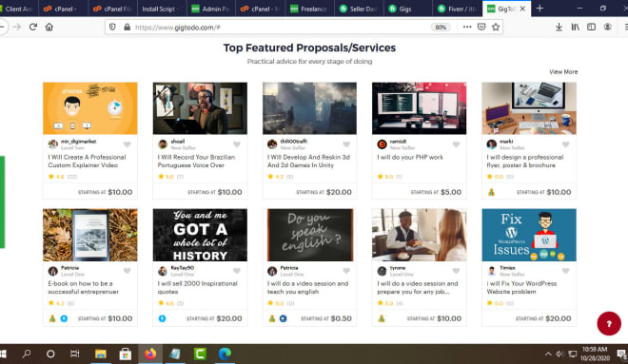Save page to Pocket icon
628x364 pixels.
point(481,27)
